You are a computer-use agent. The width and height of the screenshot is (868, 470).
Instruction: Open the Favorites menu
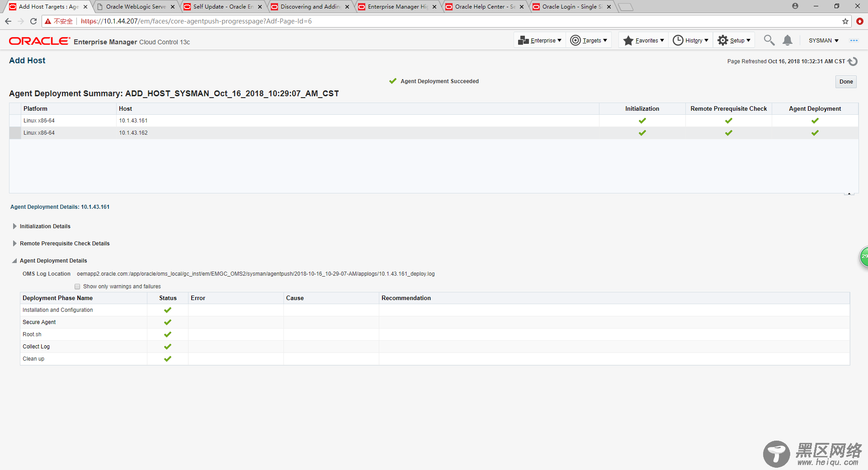643,40
